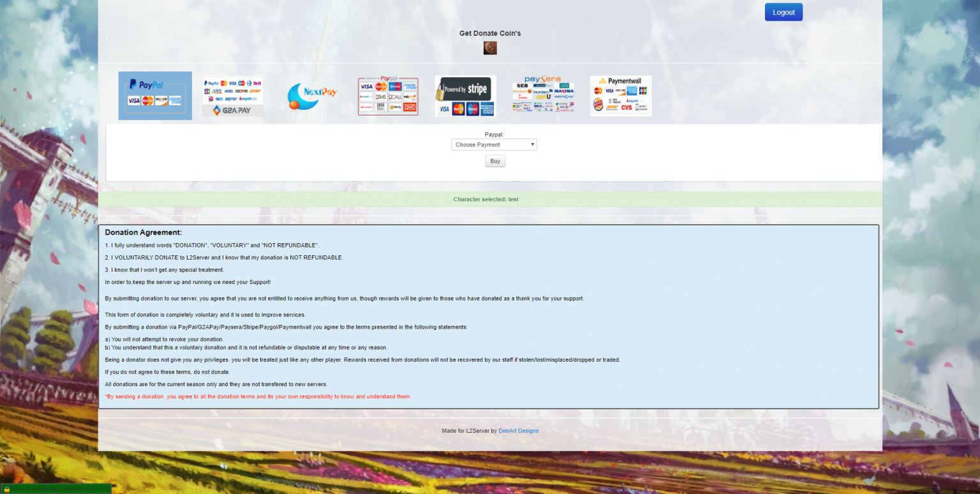Choose the Powered by Stripe option

[x=465, y=96]
